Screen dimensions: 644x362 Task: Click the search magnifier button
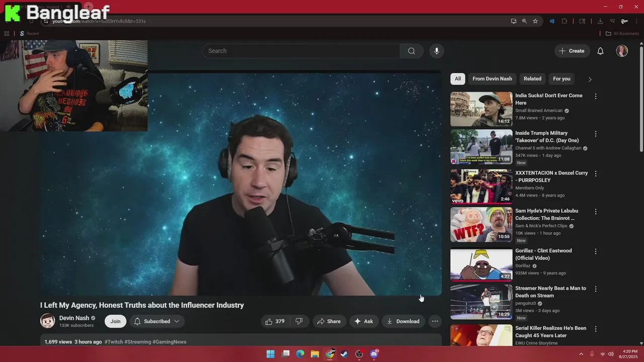tap(412, 51)
